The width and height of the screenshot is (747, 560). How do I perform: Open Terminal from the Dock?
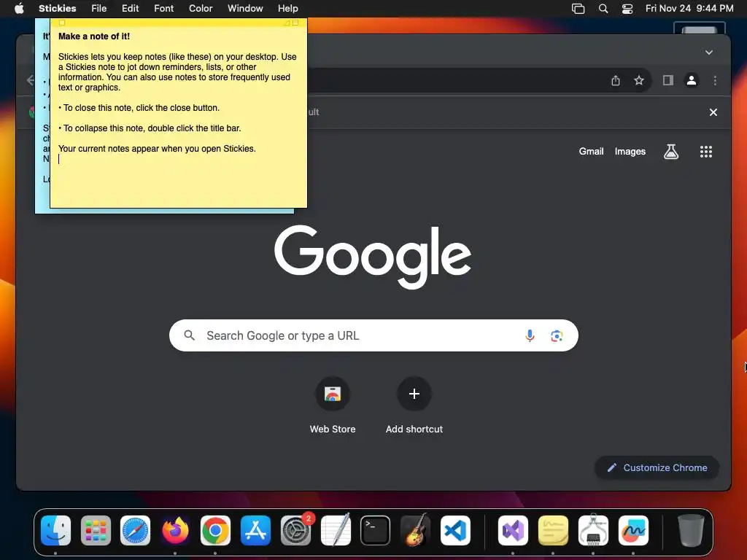(x=376, y=531)
